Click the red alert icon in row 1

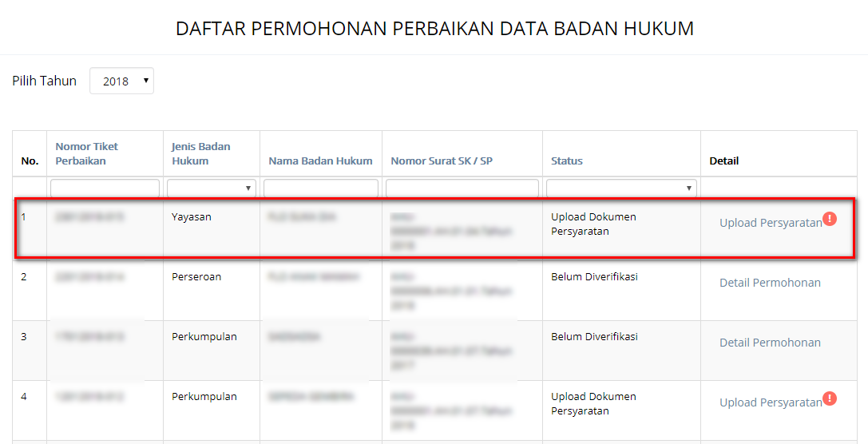(830, 219)
